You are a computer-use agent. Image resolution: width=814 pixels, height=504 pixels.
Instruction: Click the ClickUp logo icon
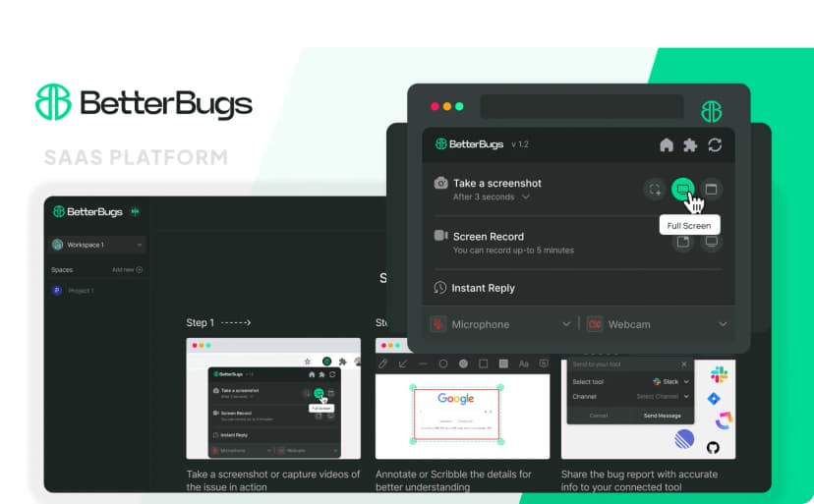tap(724, 420)
